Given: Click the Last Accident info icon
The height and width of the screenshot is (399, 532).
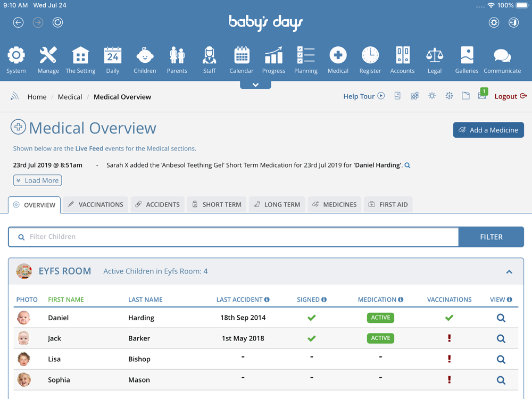Looking at the screenshot, I should coord(267,300).
